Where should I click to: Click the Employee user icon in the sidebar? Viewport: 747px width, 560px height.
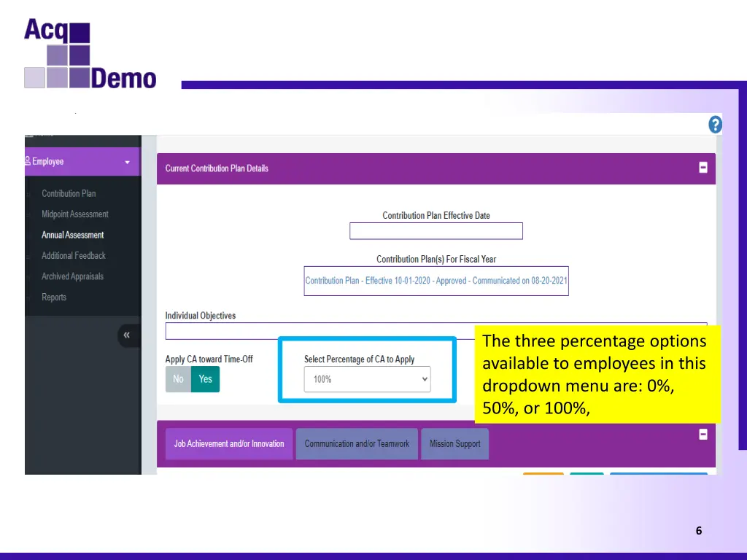[28, 161]
